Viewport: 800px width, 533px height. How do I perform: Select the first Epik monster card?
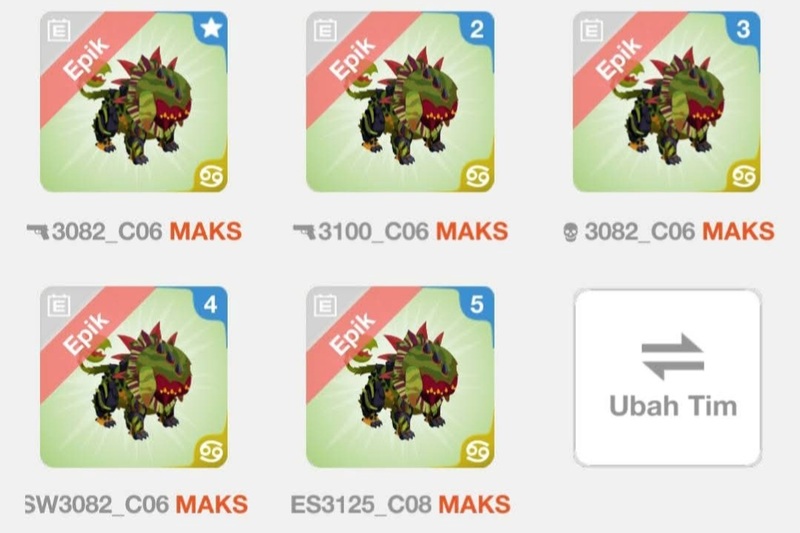134,102
